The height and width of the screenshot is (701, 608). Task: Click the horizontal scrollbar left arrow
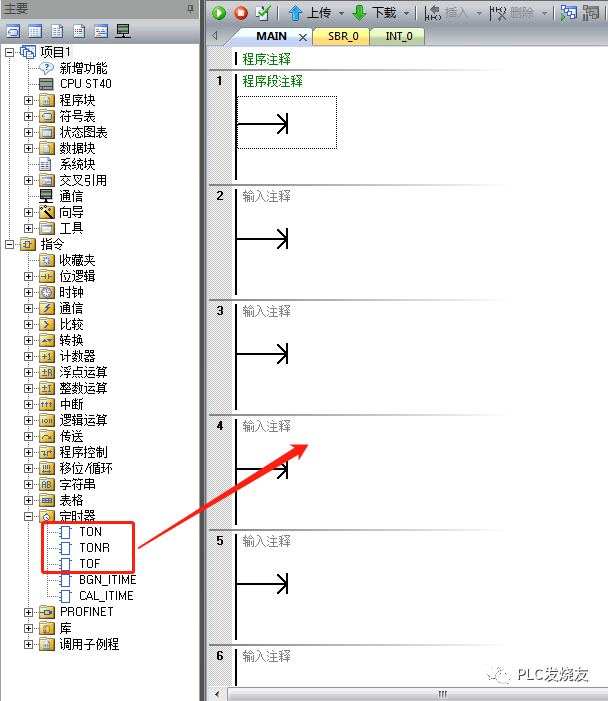click(217, 694)
